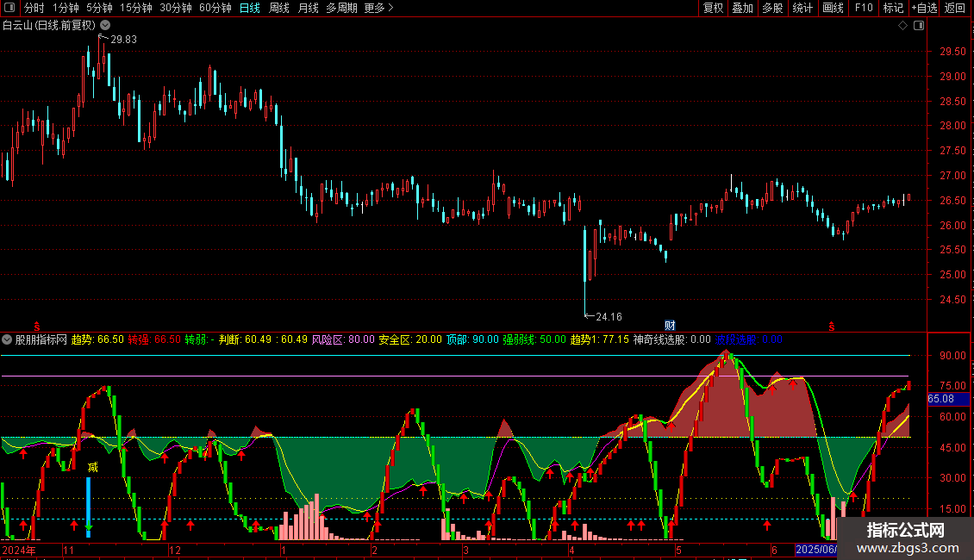Click the 65.08 indicator value box

(x=947, y=399)
